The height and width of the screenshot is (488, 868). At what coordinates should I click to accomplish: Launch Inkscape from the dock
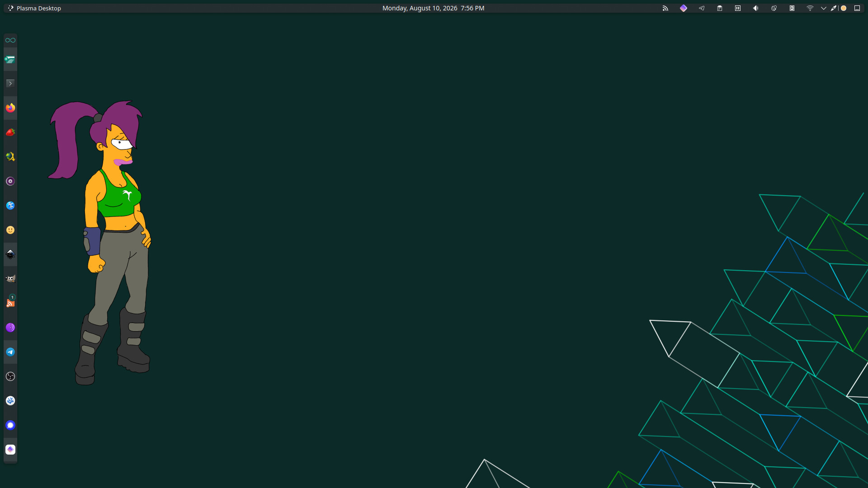[x=10, y=254]
